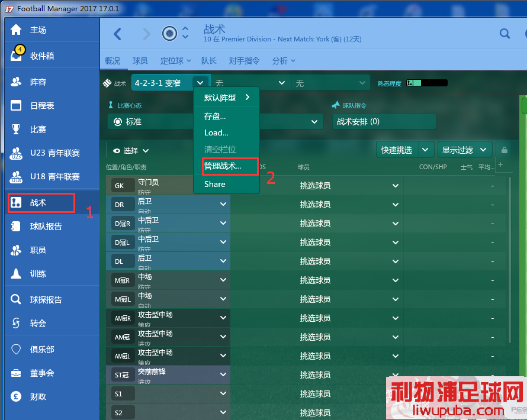Click the club switcher up-down arrows

pos(185,33)
